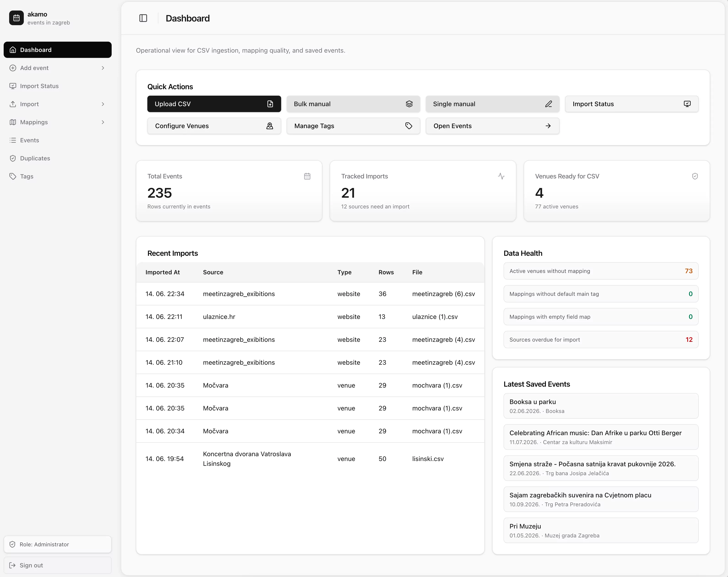The image size is (728, 577).
Task: Click the Rows column header
Action: [386, 272]
